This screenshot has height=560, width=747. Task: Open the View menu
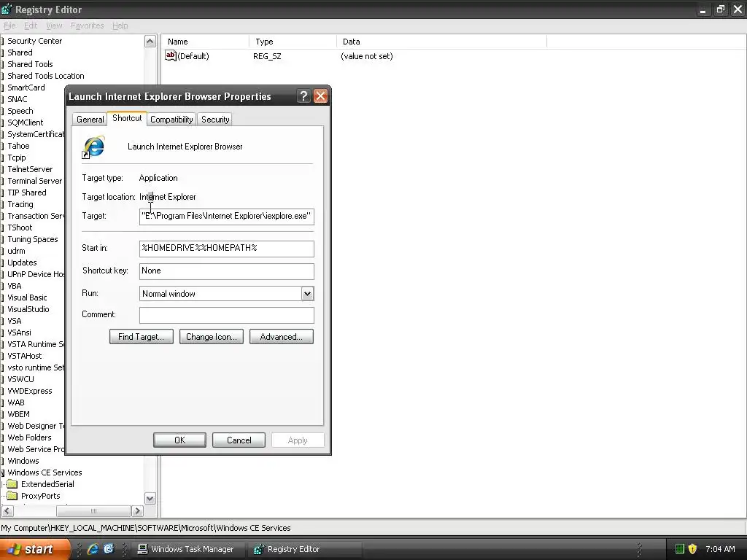(x=54, y=26)
